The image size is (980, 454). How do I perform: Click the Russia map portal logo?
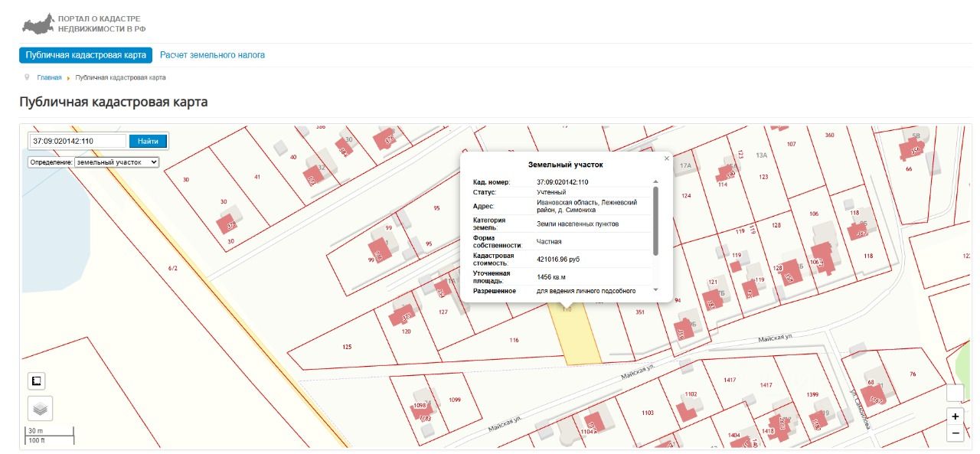(x=38, y=24)
